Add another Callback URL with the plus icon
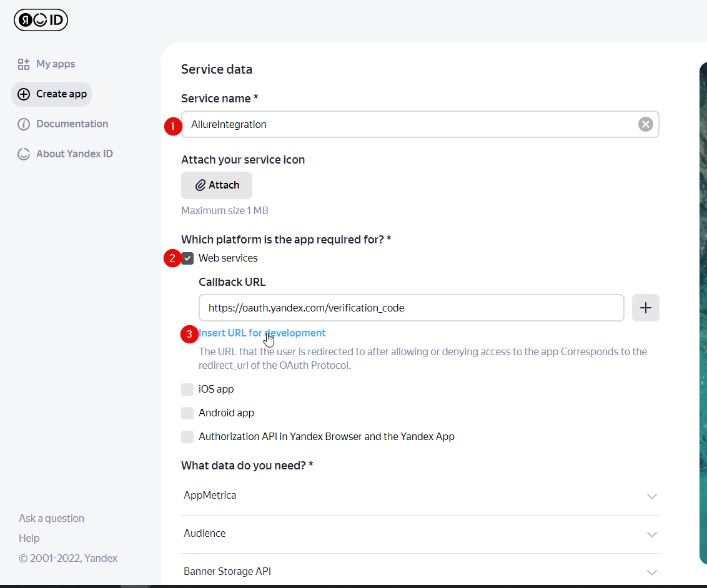This screenshot has height=588, width=707. (645, 307)
